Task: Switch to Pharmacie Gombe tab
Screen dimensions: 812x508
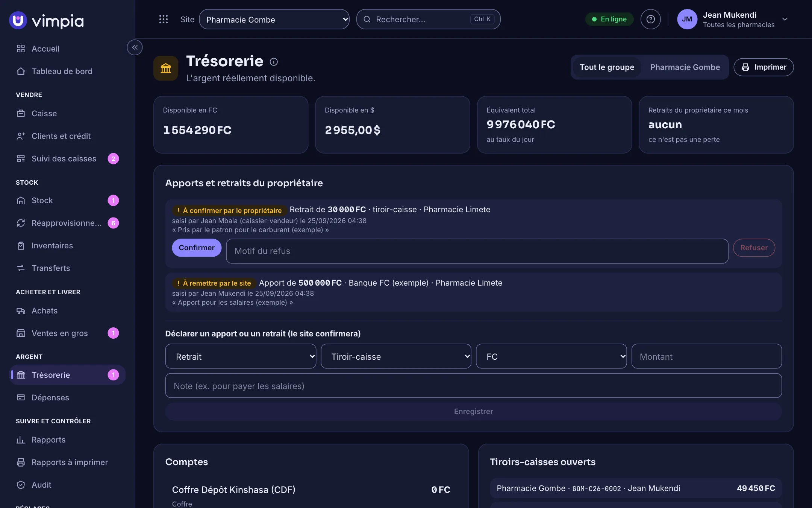Action: pos(685,67)
